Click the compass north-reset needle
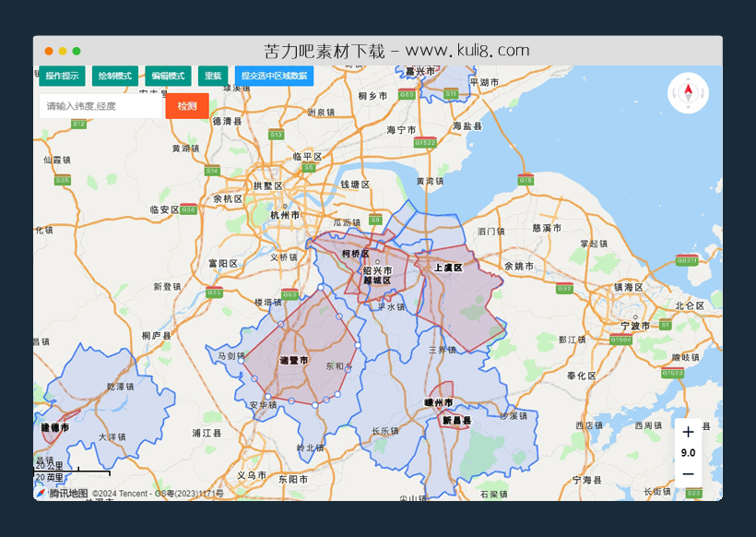The height and width of the screenshot is (537, 756). click(x=688, y=91)
